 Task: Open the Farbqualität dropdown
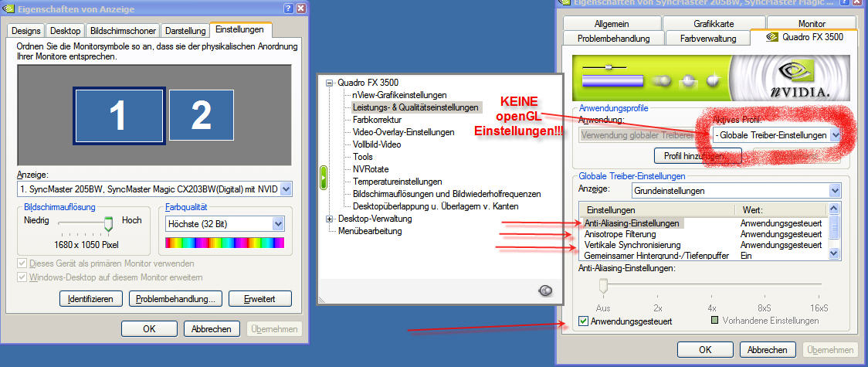point(279,224)
